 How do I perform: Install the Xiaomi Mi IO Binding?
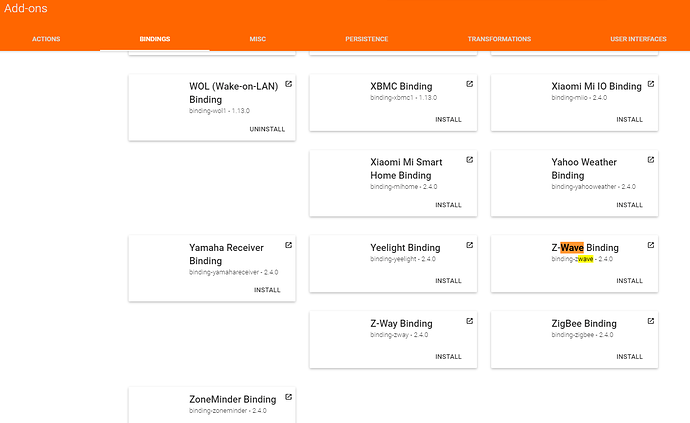point(629,119)
